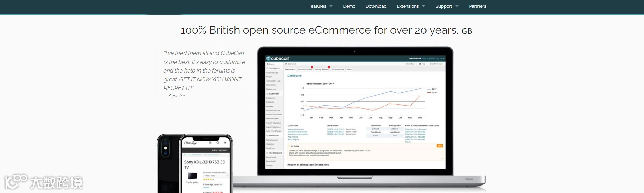Expand the Support dropdown arrow
644x193 pixels.
tap(457, 6)
